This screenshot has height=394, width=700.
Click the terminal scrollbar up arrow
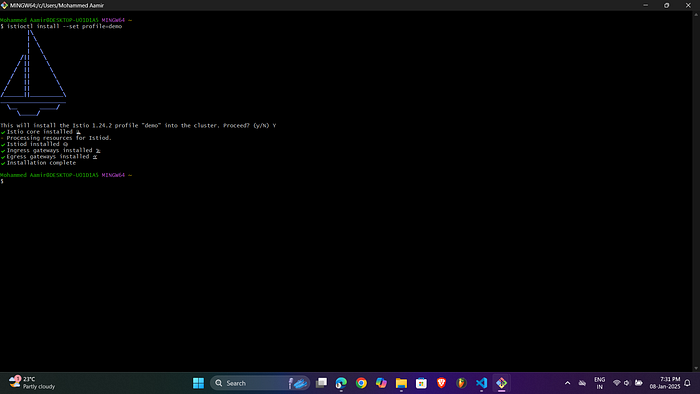pyautogui.click(x=696, y=14)
